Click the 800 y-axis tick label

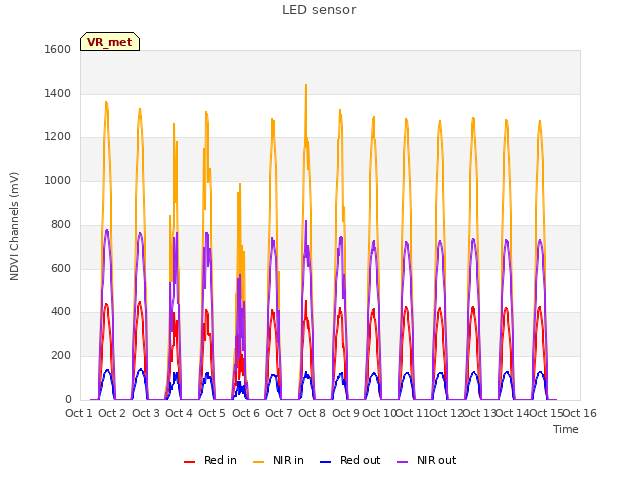(61, 224)
